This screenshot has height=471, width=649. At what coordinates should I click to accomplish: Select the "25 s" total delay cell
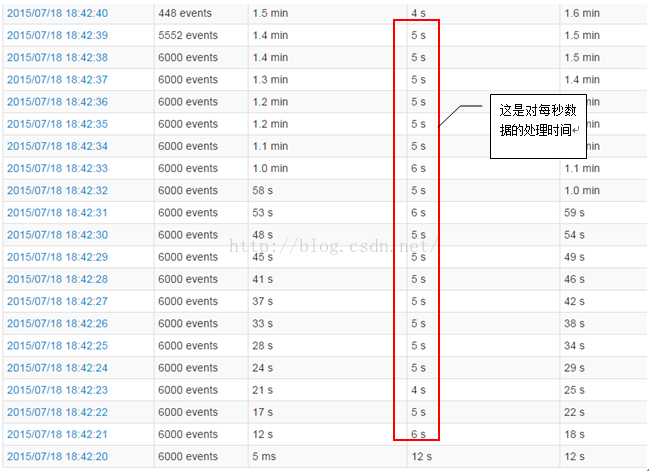pos(574,390)
